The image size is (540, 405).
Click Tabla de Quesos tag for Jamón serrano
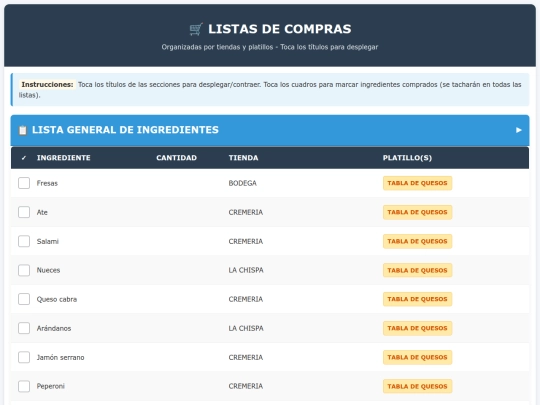point(417,357)
